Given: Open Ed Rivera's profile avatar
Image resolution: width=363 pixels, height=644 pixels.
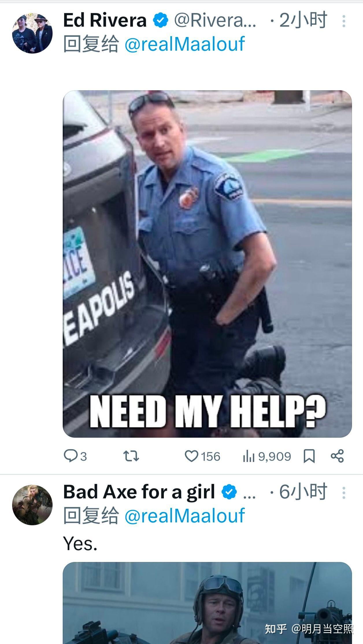Looking at the screenshot, I should coord(32,33).
